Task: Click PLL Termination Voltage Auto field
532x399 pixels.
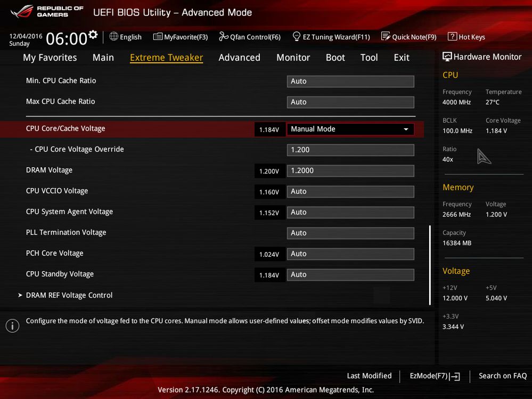Action: click(350, 233)
